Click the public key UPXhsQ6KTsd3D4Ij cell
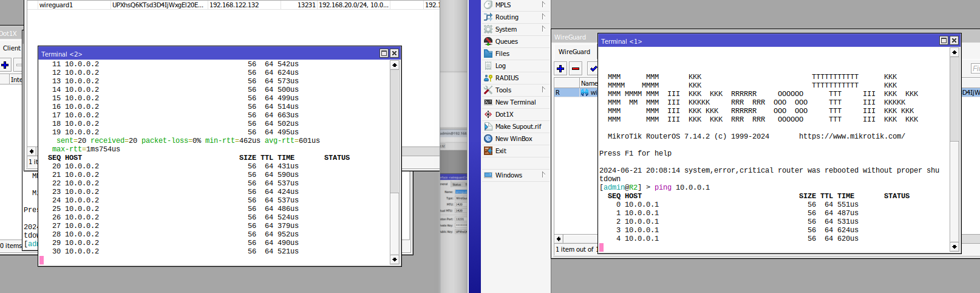 pyautogui.click(x=158, y=5)
